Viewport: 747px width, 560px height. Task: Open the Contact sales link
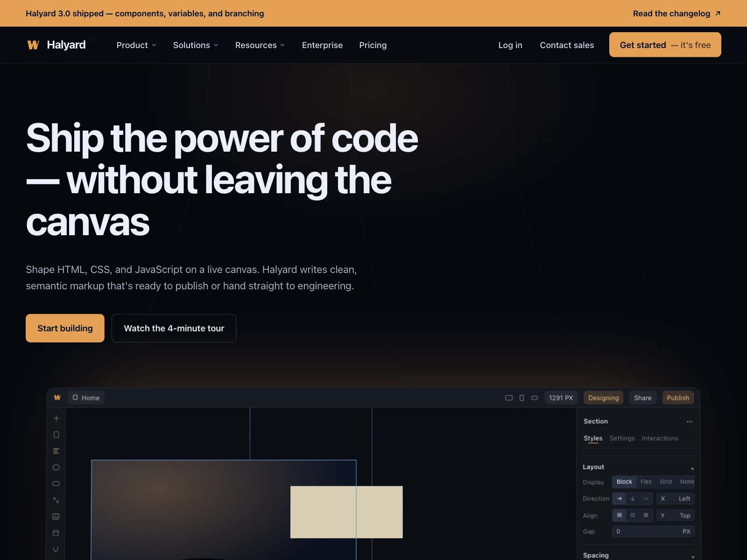567,45
